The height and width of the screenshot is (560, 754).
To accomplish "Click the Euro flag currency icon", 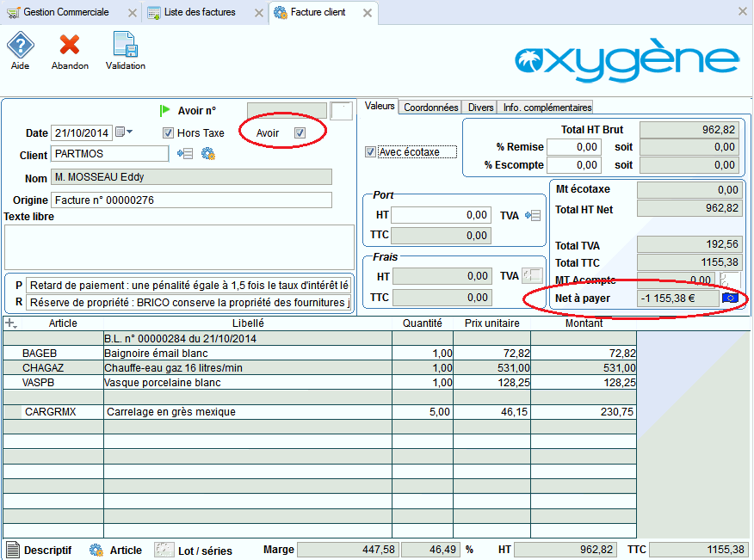I will click(x=731, y=298).
